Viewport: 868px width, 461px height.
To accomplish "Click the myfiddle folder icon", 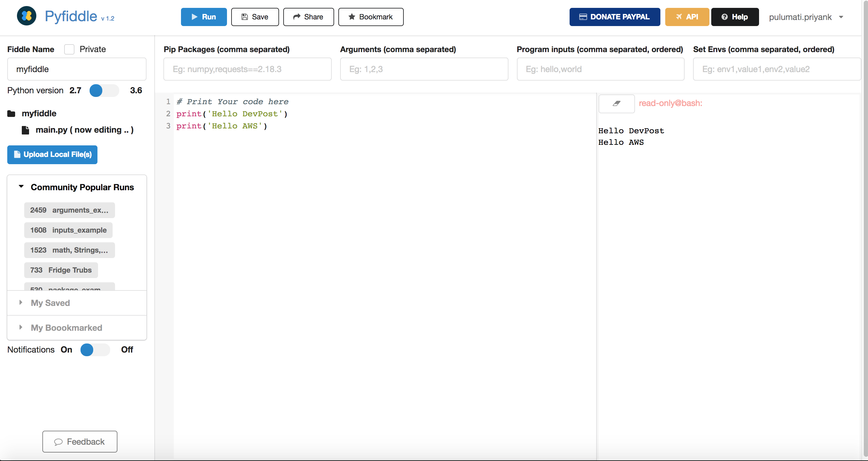I will (x=12, y=114).
